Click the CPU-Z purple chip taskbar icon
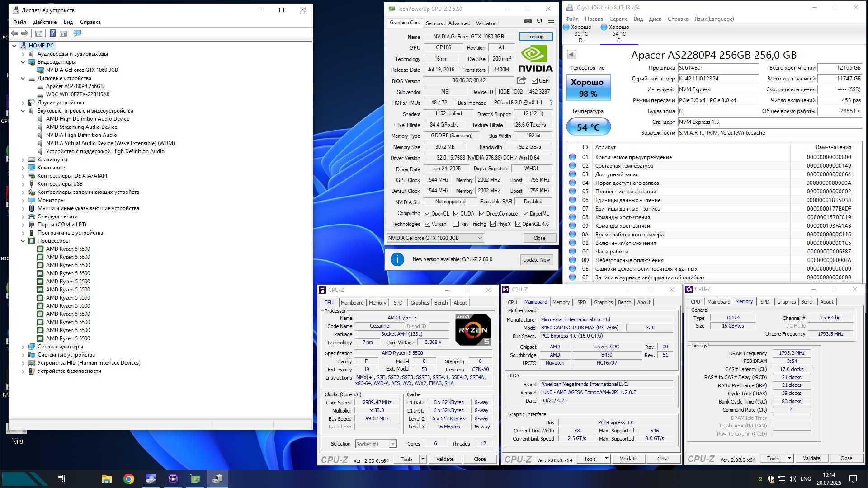Screen dimensions: 868x488 [173, 479]
